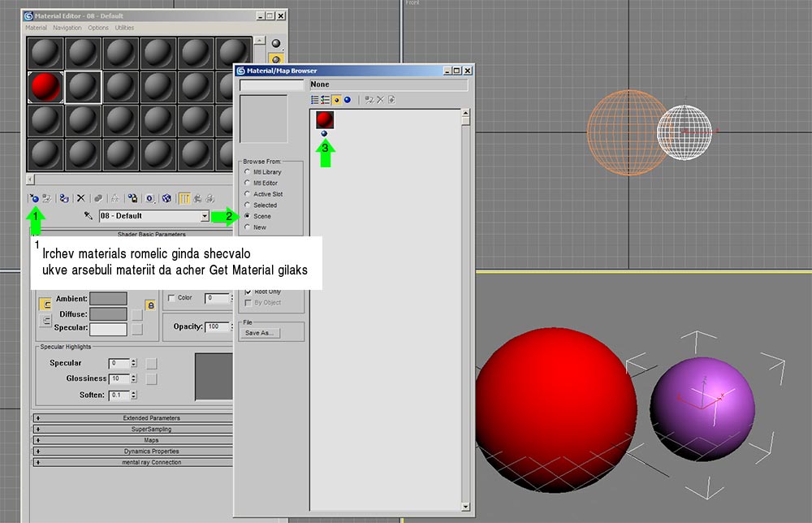
Task: Open the Utilities menu
Action: (124, 28)
